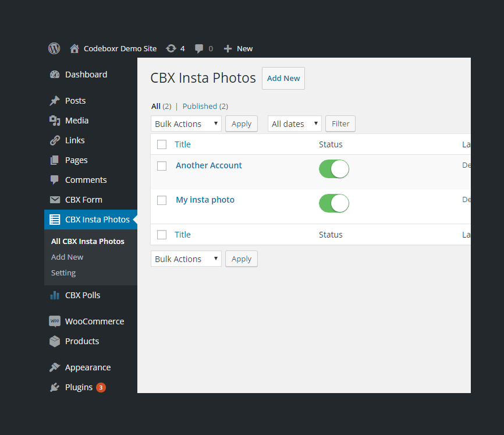Viewport: 504px width, 435px height.
Task: Click the bottom Apply button
Action: coord(242,259)
